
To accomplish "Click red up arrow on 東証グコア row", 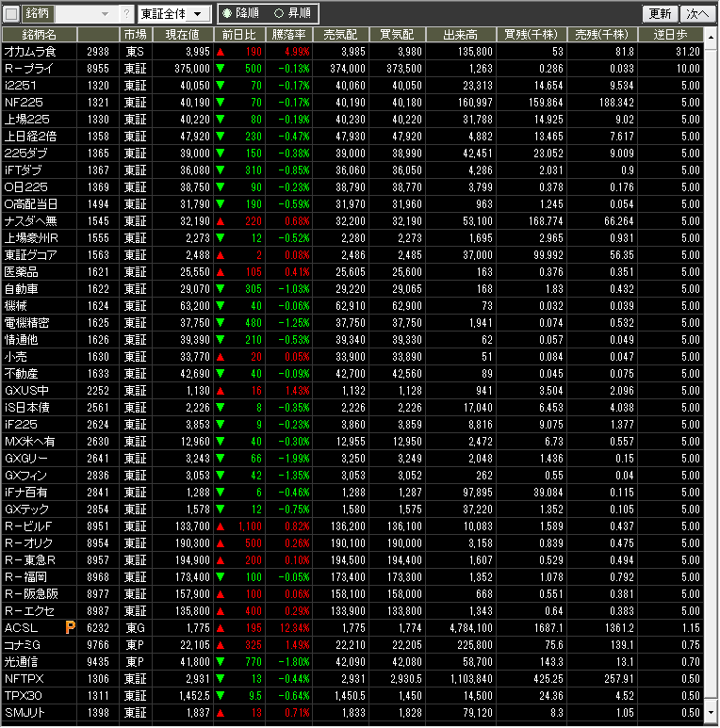I will [221, 255].
